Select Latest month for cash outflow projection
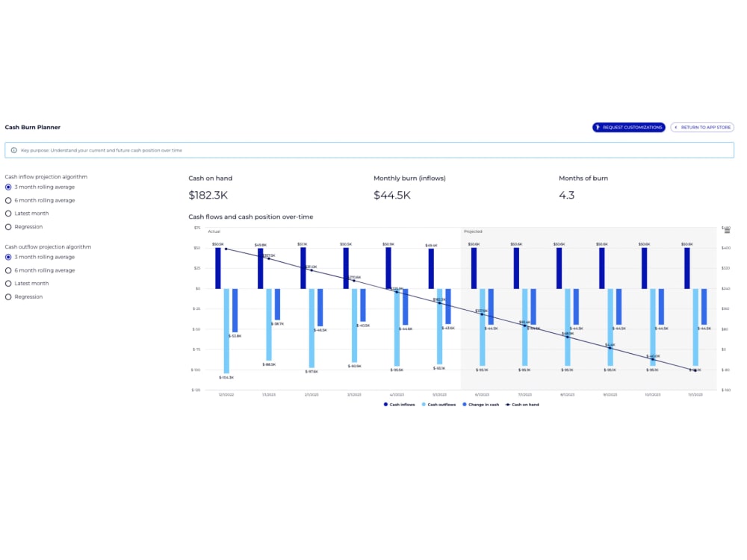 tap(7, 283)
